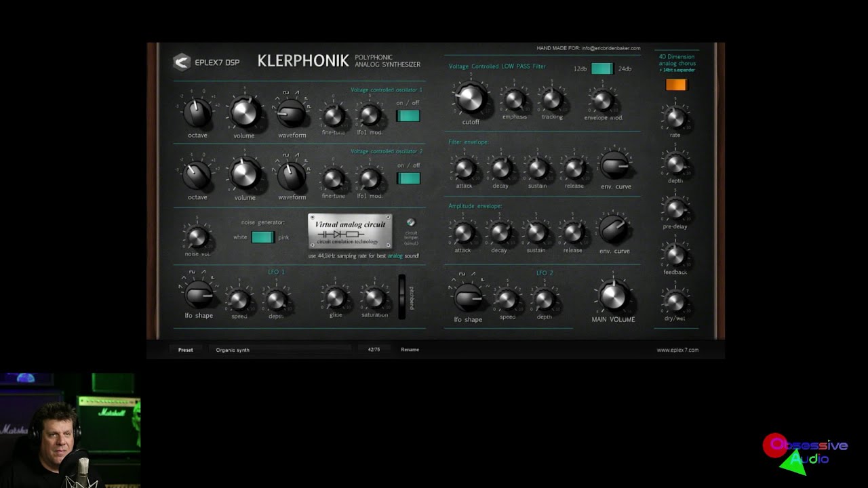Click the 42/75 preset counter
The height and width of the screenshot is (488, 868).
click(374, 350)
